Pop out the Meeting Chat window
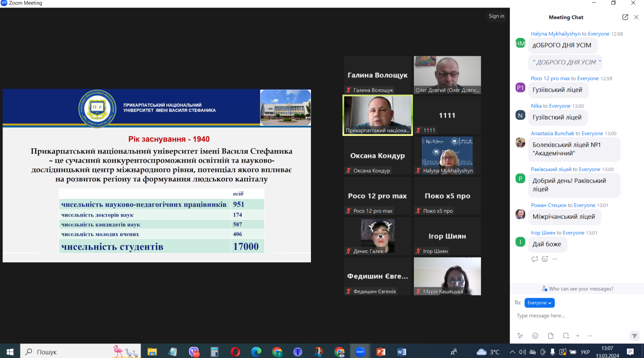 click(625, 17)
